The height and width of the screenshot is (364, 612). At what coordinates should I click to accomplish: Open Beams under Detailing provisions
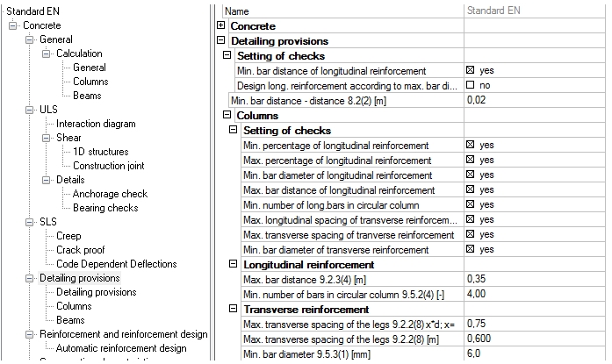tap(70, 320)
